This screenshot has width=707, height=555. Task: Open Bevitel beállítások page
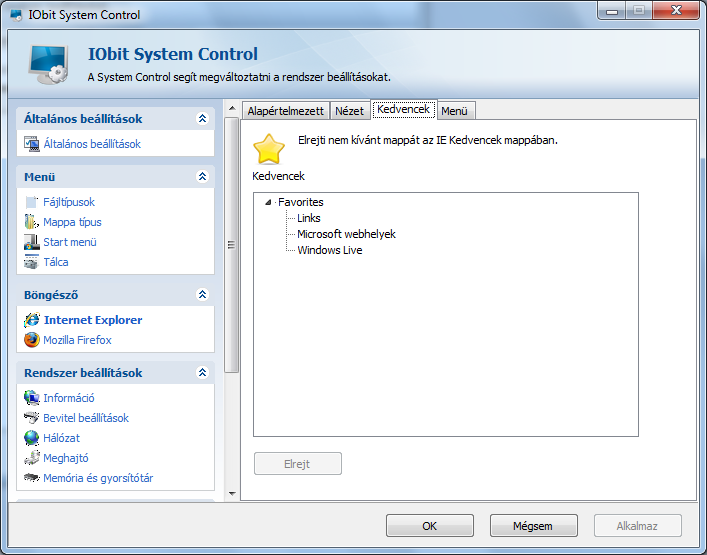[86, 418]
